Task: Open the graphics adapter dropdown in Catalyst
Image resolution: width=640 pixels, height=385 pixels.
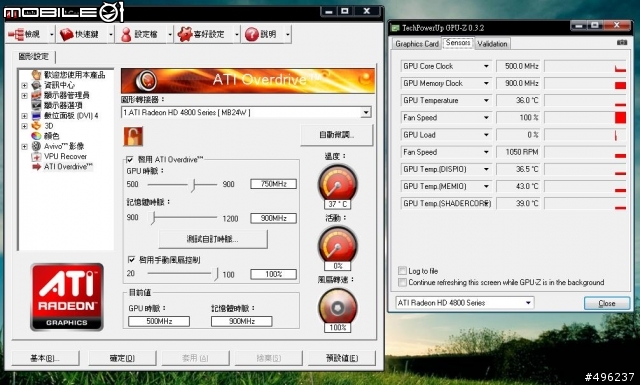Action: click(x=366, y=112)
